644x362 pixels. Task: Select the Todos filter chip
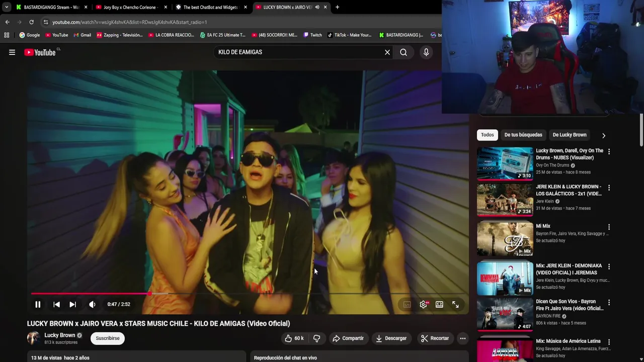487,135
